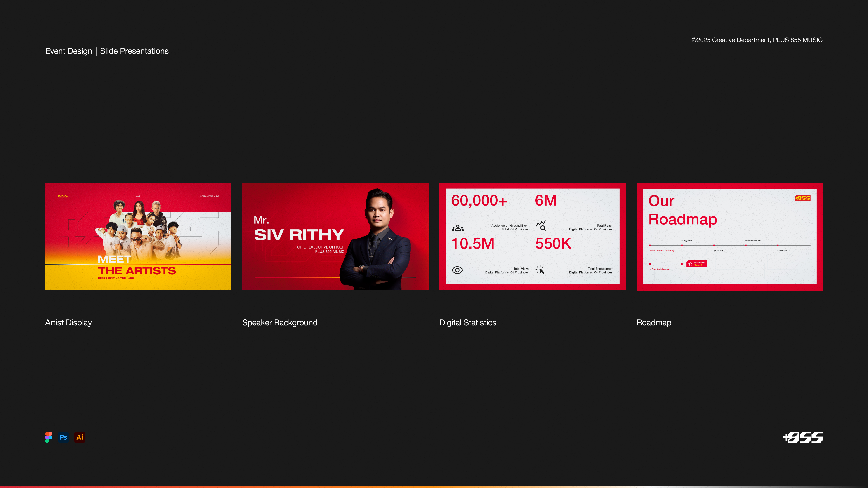
Task: Click the timeline marker above Dylux's EP
Action: tap(714, 246)
